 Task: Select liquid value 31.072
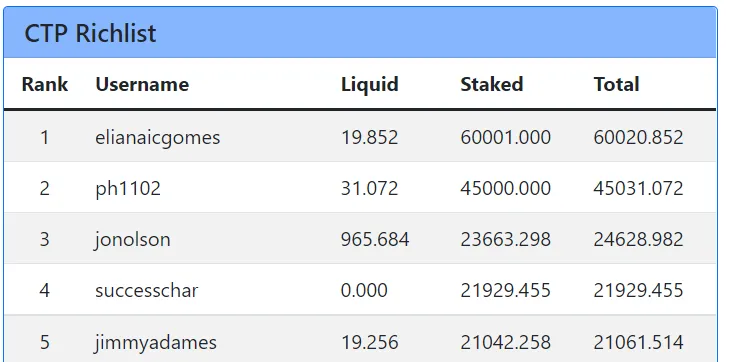(x=370, y=189)
